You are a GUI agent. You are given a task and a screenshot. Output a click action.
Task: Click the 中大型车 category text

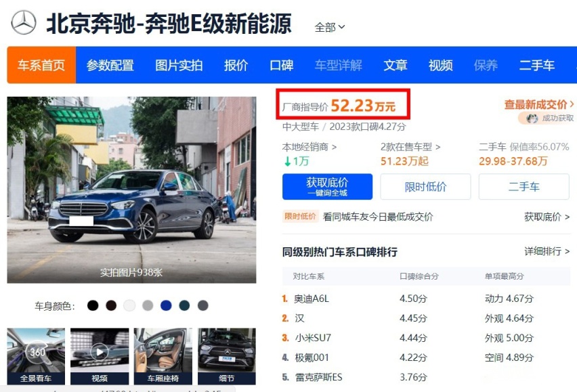[x=300, y=127]
